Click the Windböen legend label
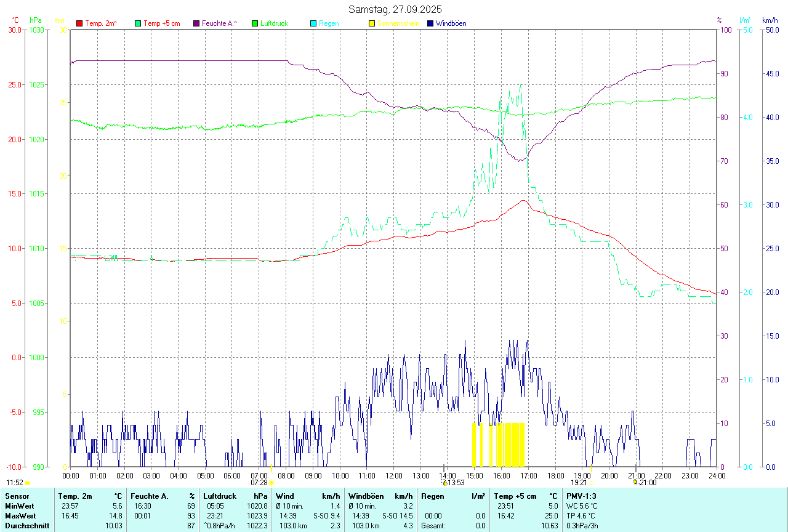The width and height of the screenshot is (788, 532). pos(451,23)
